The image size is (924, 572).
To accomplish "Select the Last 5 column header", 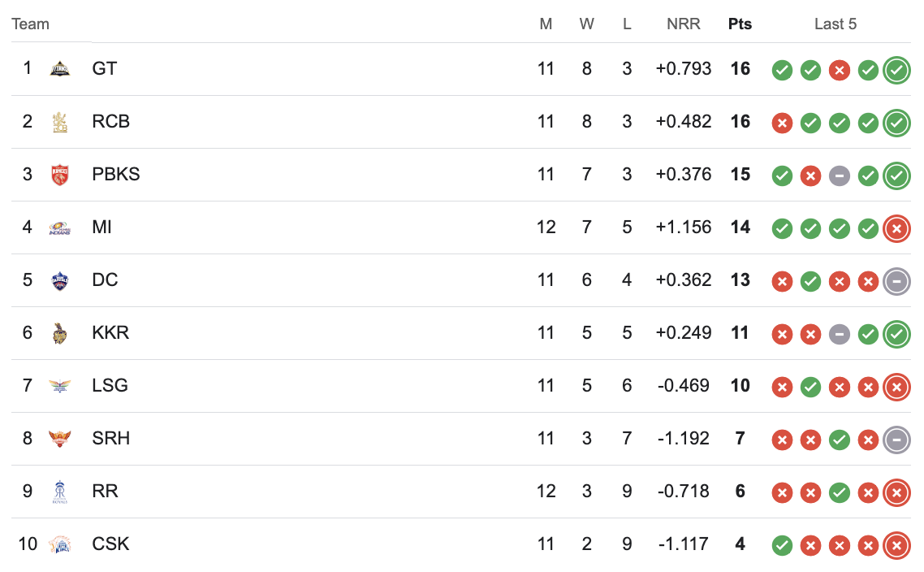I will tap(835, 24).
